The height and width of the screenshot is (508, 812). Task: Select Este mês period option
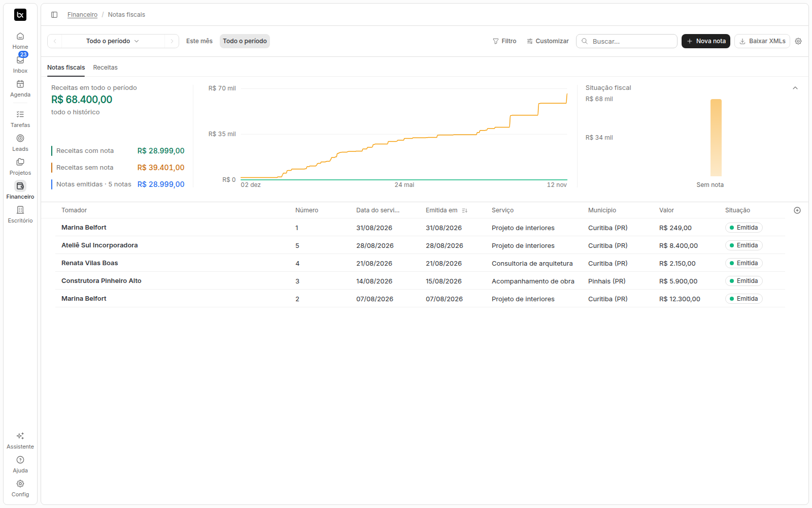point(199,41)
